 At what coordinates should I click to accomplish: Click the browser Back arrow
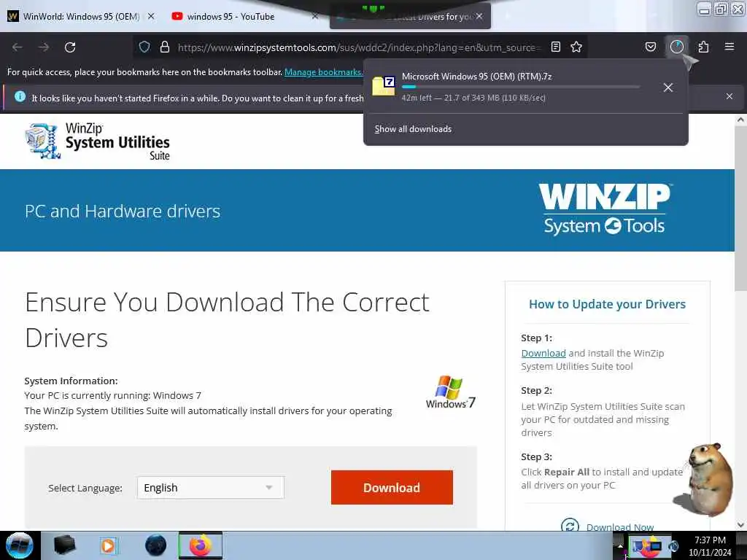18,47
